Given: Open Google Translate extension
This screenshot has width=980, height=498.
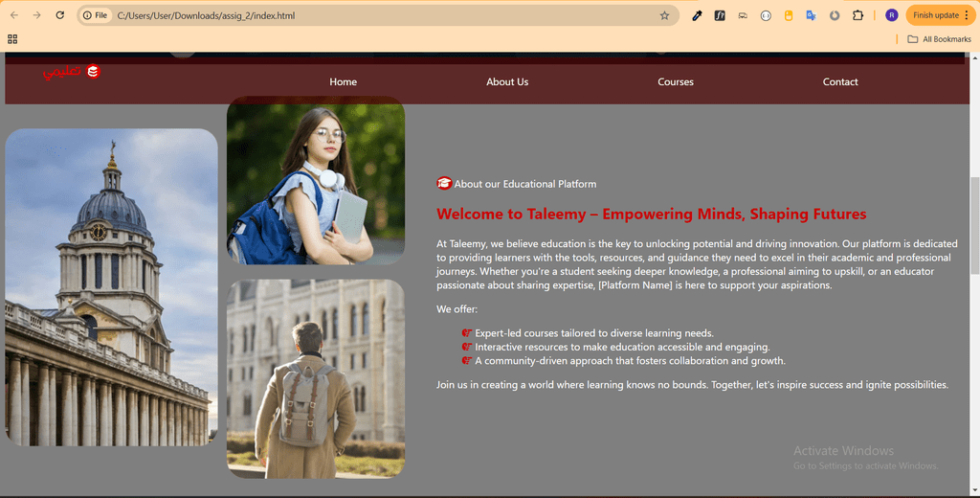Looking at the screenshot, I should click(812, 15).
